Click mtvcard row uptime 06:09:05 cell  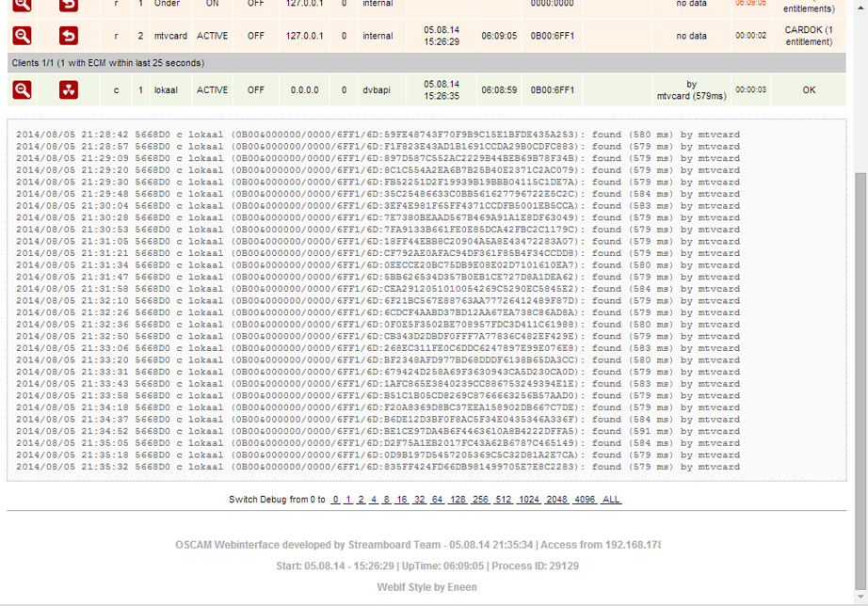click(499, 36)
